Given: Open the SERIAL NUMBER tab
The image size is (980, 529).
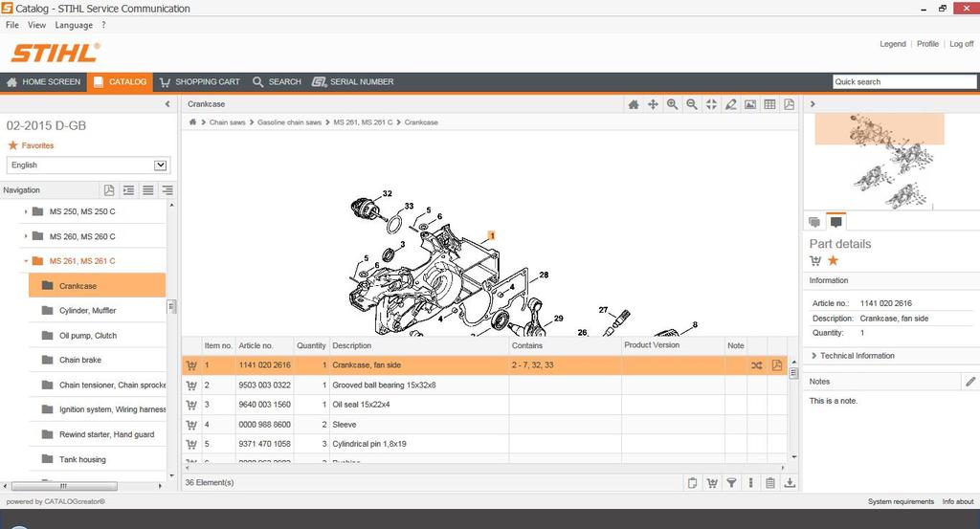Looking at the screenshot, I should click(x=353, y=82).
